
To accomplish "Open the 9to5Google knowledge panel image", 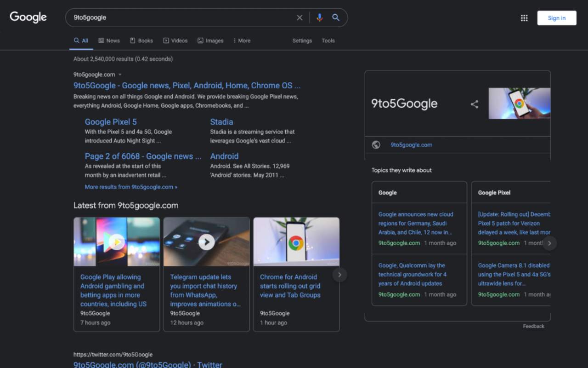I will 519,103.
